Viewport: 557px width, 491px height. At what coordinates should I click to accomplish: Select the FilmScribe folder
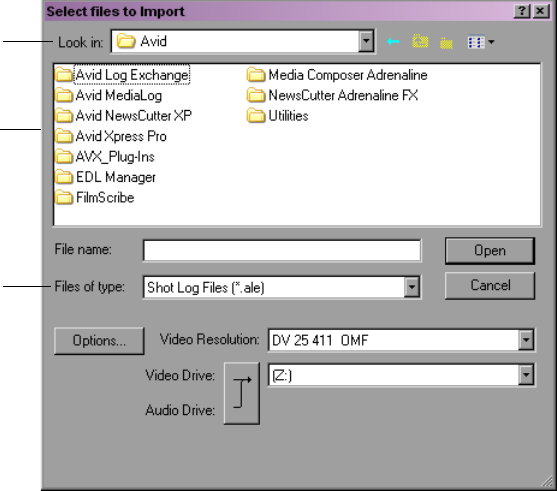(95, 198)
